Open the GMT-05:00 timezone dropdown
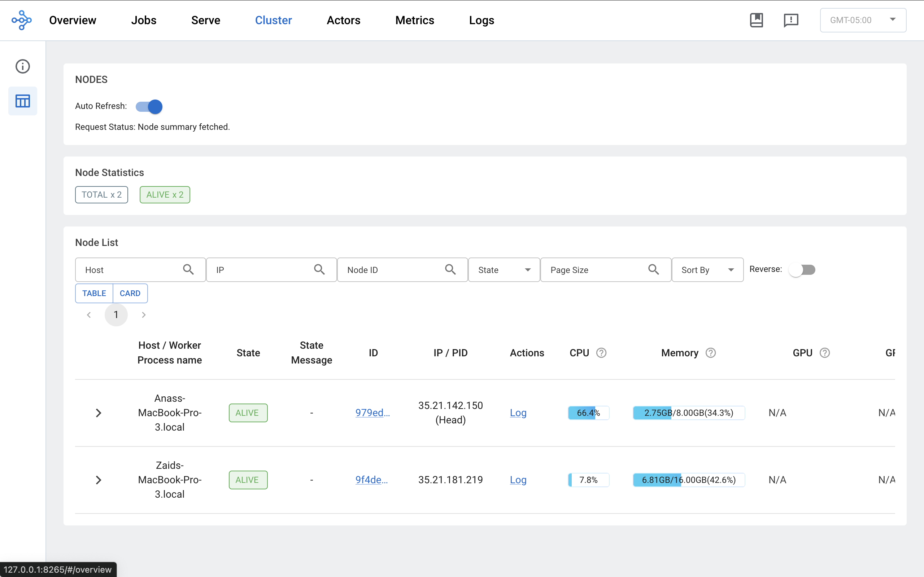Image resolution: width=924 pixels, height=577 pixels. coord(863,20)
